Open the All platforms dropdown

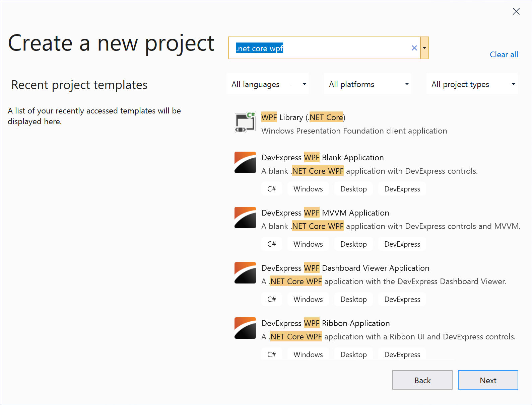(367, 84)
